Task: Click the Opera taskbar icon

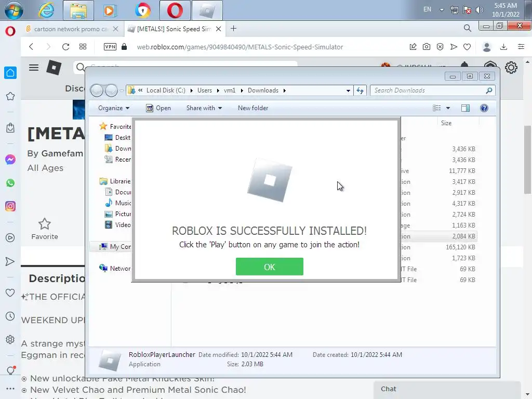Action: click(175, 10)
